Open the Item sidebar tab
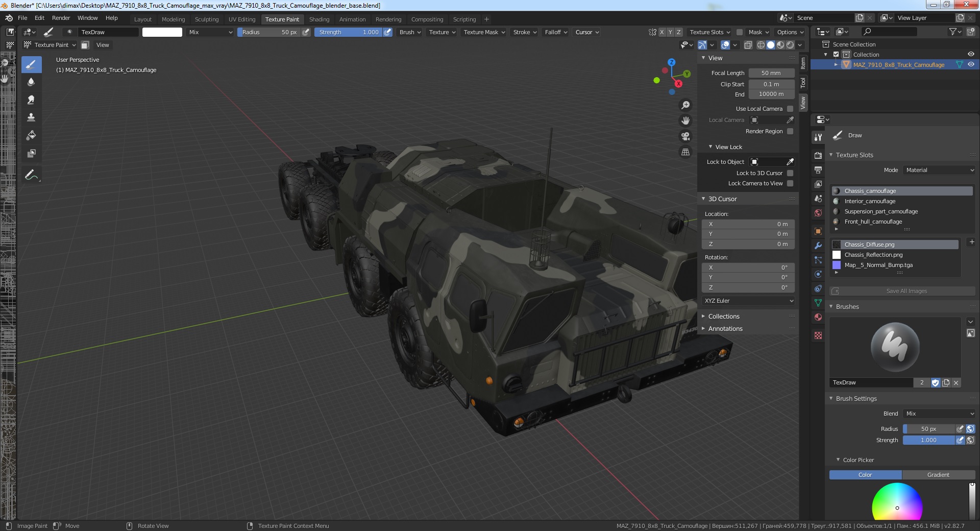Viewport: 980px width, 531px height. click(x=803, y=63)
